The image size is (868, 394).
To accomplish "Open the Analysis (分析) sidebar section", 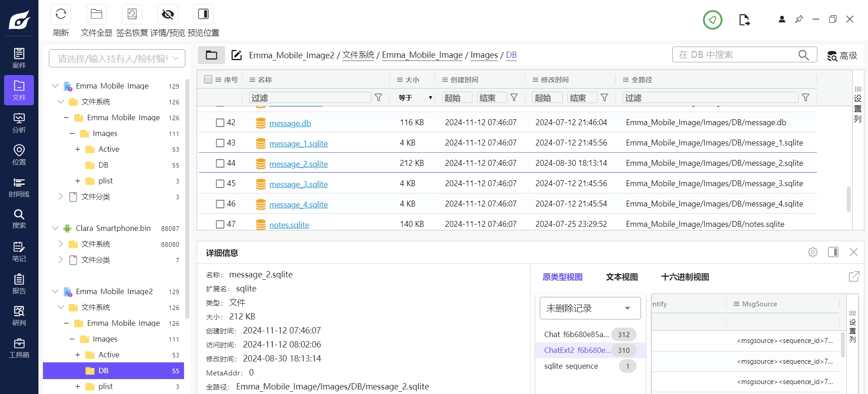I will (x=19, y=123).
